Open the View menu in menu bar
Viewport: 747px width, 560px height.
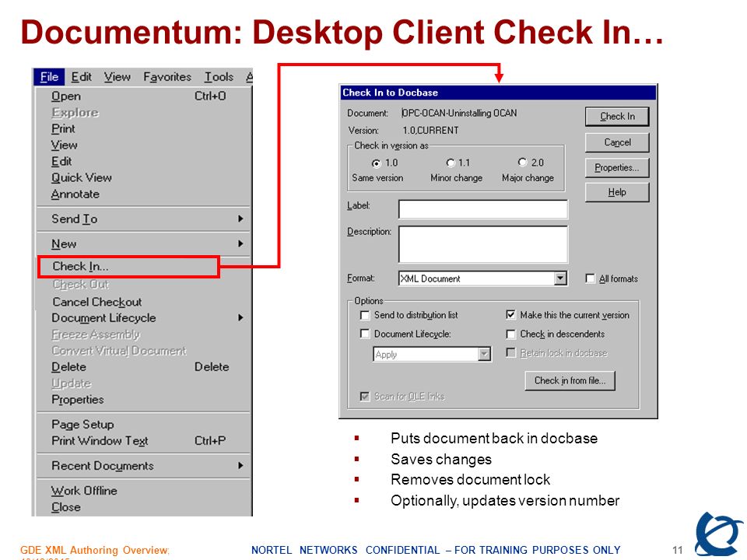(x=117, y=77)
